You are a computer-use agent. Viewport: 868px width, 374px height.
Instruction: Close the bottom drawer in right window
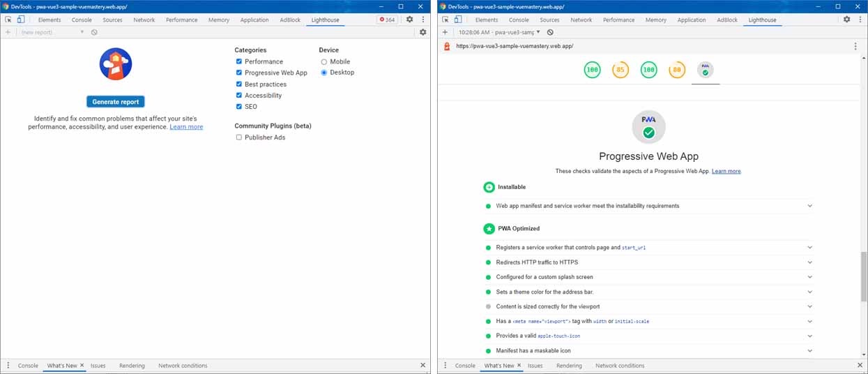click(x=860, y=366)
